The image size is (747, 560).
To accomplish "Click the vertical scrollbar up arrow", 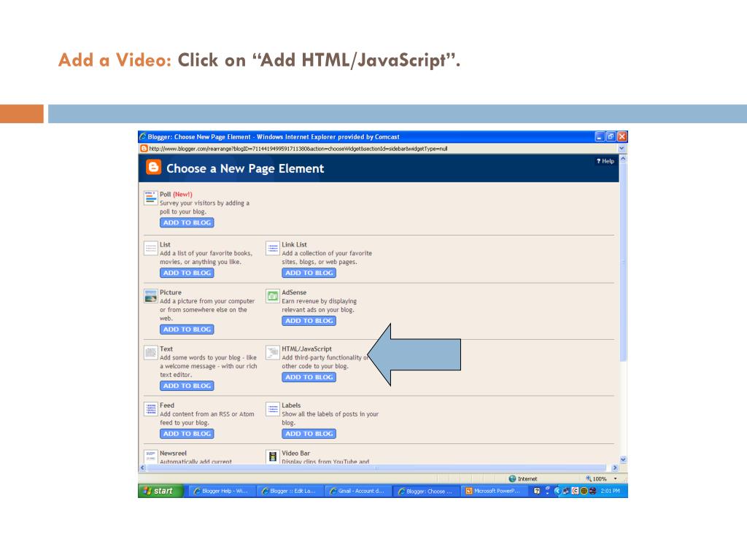I will pyautogui.click(x=623, y=159).
